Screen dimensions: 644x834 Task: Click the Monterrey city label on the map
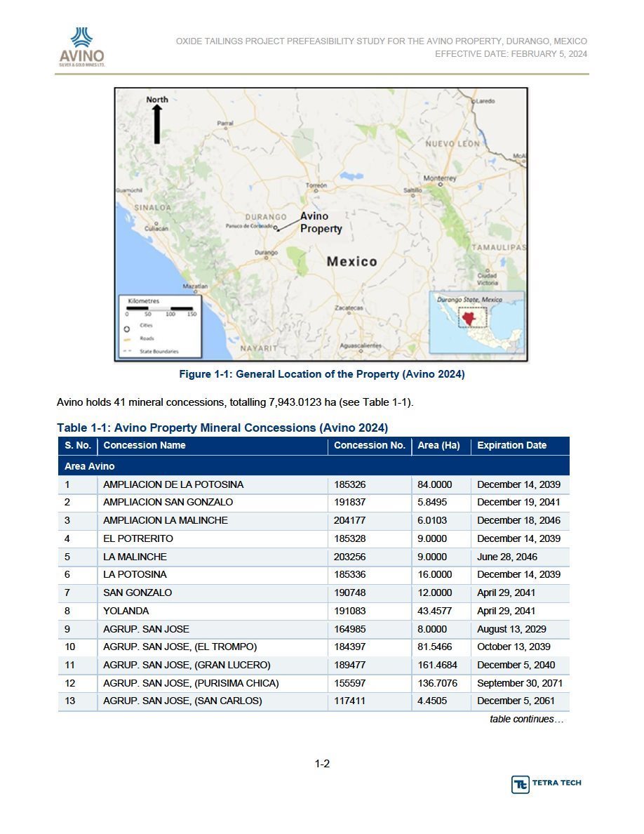pyautogui.click(x=439, y=178)
